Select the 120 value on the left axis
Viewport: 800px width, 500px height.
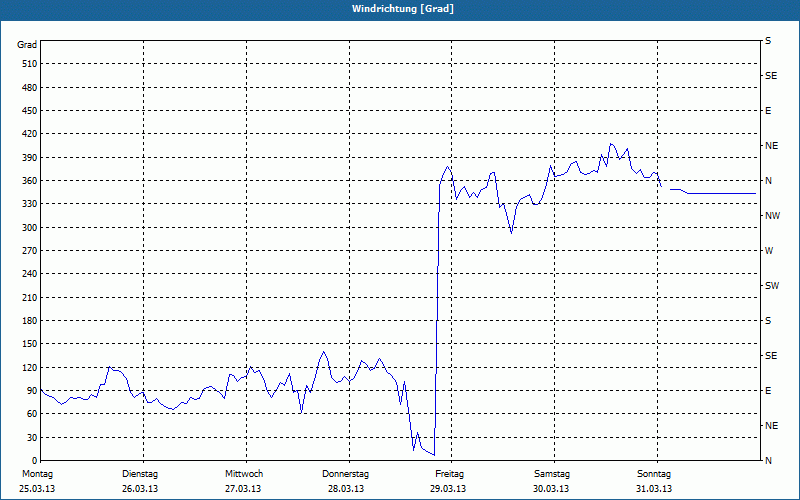pos(30,367)
